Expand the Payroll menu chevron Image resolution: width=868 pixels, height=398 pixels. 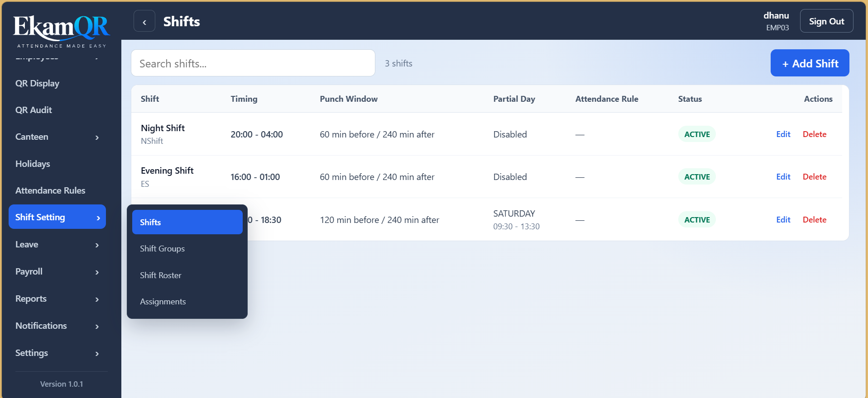coord(97,272)
